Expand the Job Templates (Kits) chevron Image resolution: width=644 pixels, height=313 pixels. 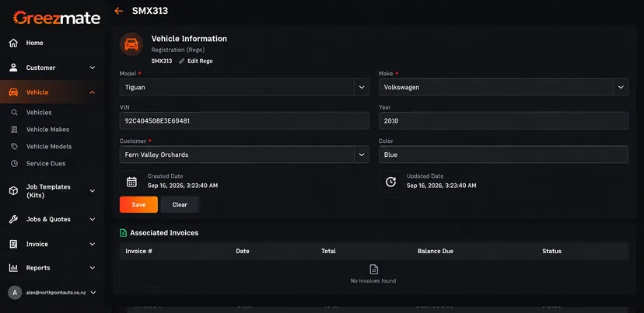93,191
